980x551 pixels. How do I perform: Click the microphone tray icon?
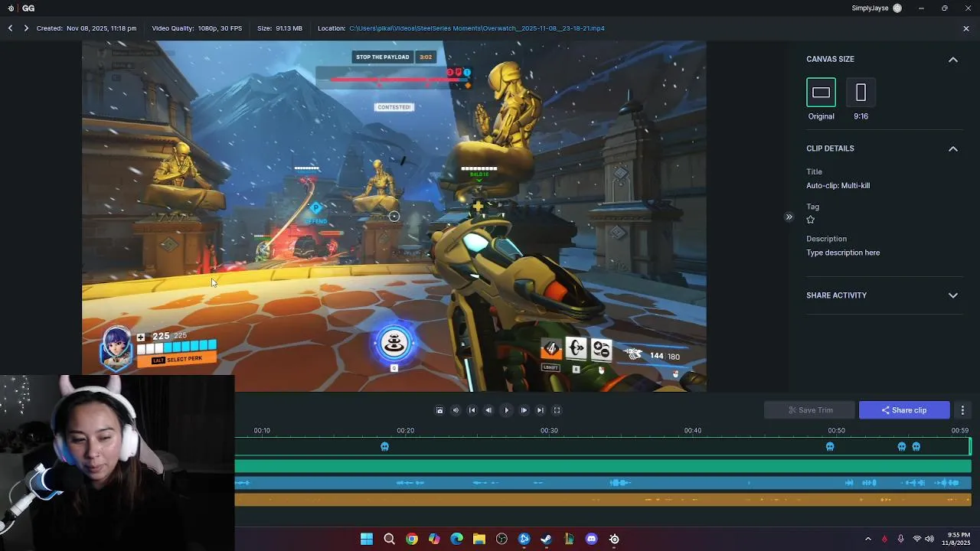901,539
